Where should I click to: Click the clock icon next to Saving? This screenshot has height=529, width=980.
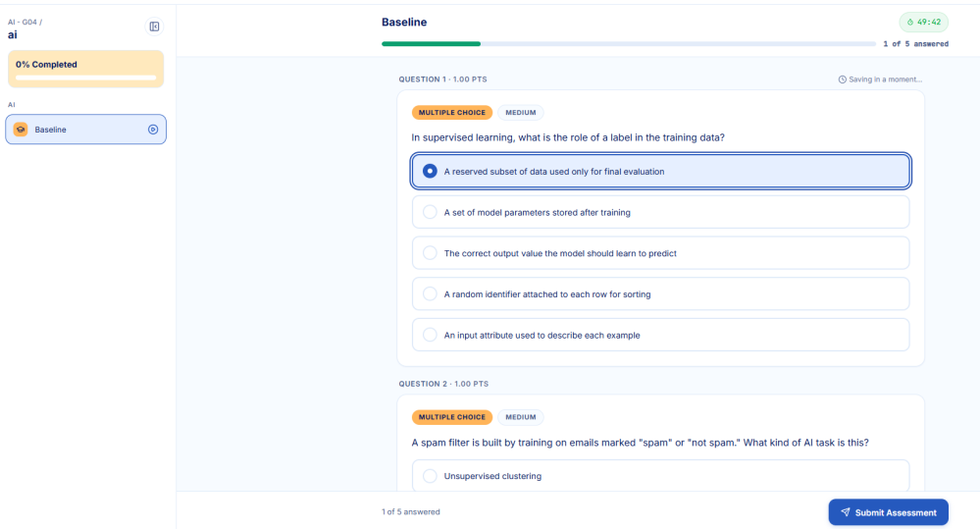[842, 79]
